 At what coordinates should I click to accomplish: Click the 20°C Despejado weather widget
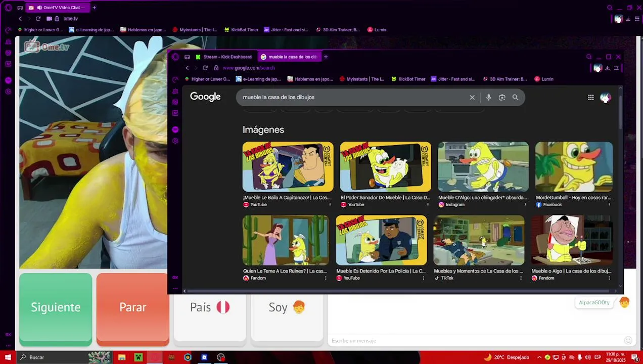point(507,357)
